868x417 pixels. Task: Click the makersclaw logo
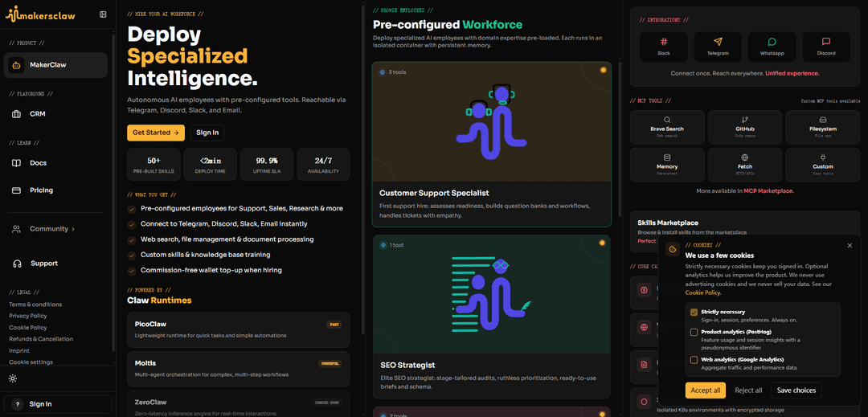(x=41, y=15)
